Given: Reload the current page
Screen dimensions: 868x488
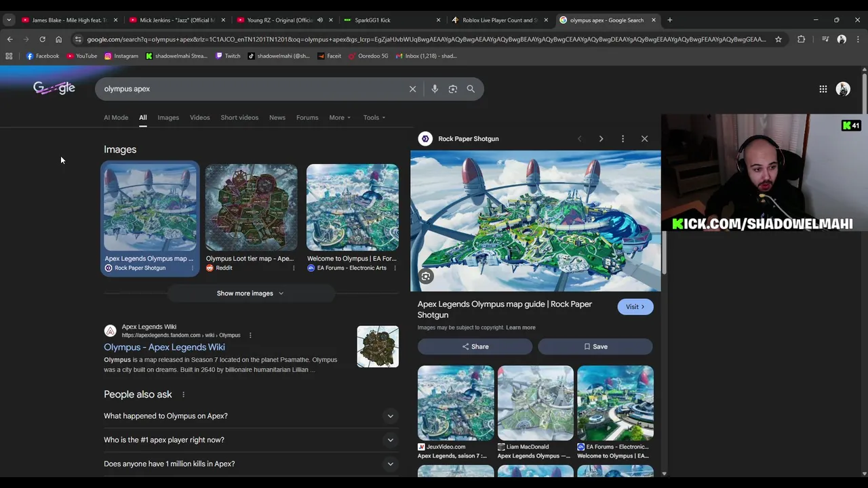Looking at the screenshot, I should pos(42,39).
